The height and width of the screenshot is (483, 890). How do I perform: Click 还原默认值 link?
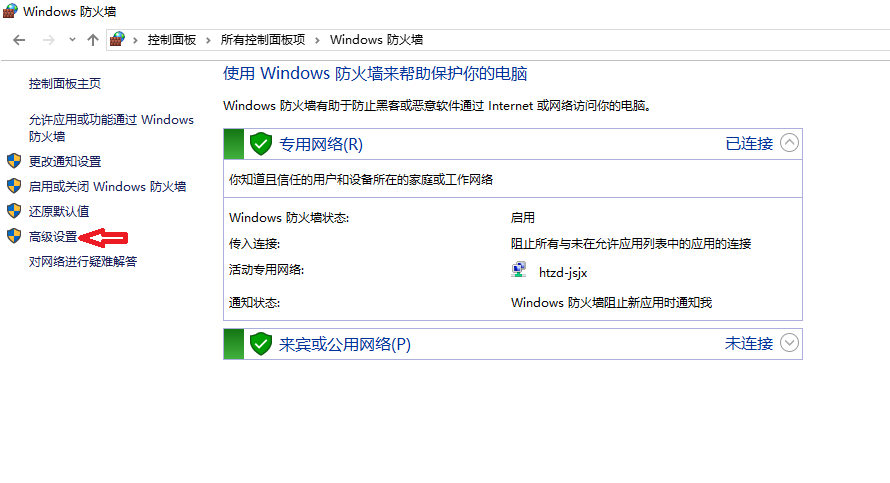point(59,212)
